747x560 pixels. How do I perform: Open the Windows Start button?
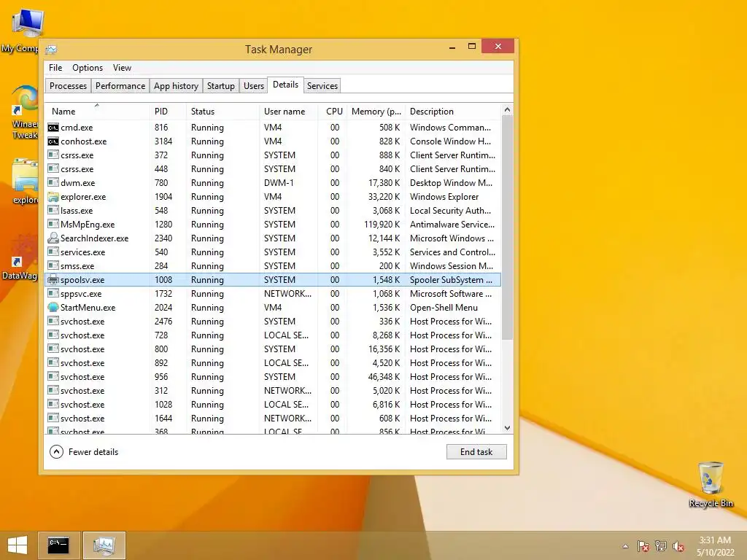pyautogui.click(x=18, y=545)
